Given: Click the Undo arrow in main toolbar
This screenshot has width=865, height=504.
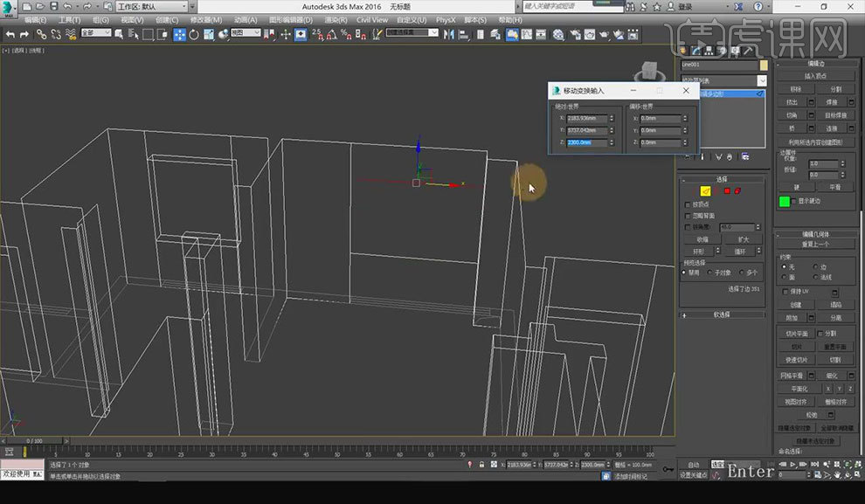Looking at the screenshot, I should 10,34.
